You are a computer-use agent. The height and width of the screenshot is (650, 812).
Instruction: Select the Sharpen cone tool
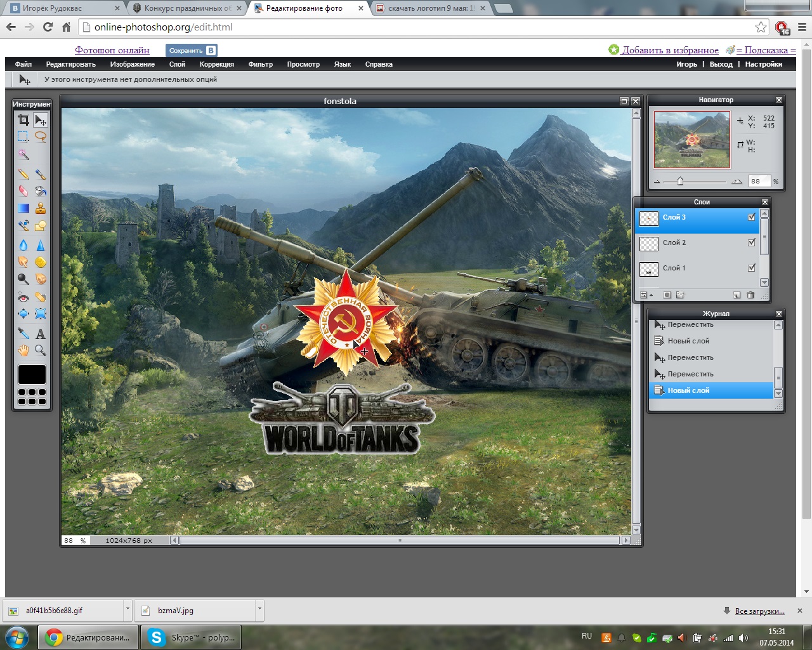point(41,245)
